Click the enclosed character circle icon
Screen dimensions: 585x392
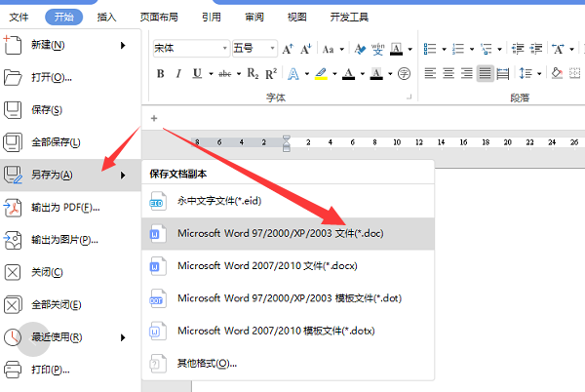coord(404,73)
